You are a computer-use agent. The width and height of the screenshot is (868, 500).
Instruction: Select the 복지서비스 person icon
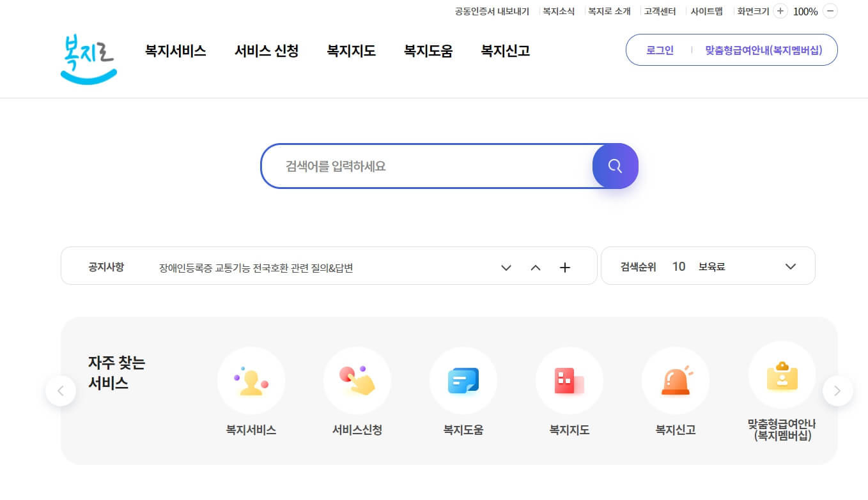(251, 380)
